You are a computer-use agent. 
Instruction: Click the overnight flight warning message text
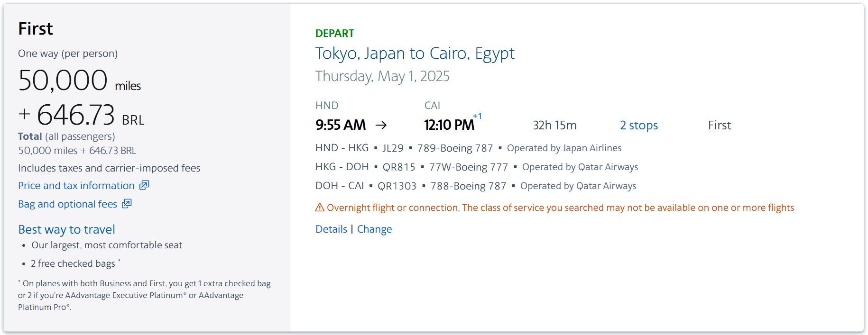click(x=560, y=208)
